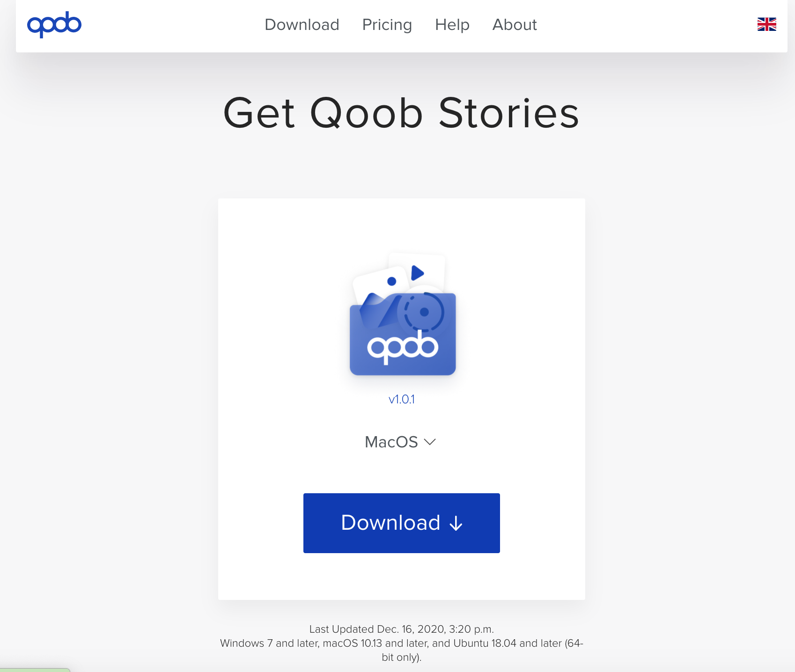Click the Windows 7 and later requirements text
The height and width of the screenshot is (672, 795).
click(402, 650)
